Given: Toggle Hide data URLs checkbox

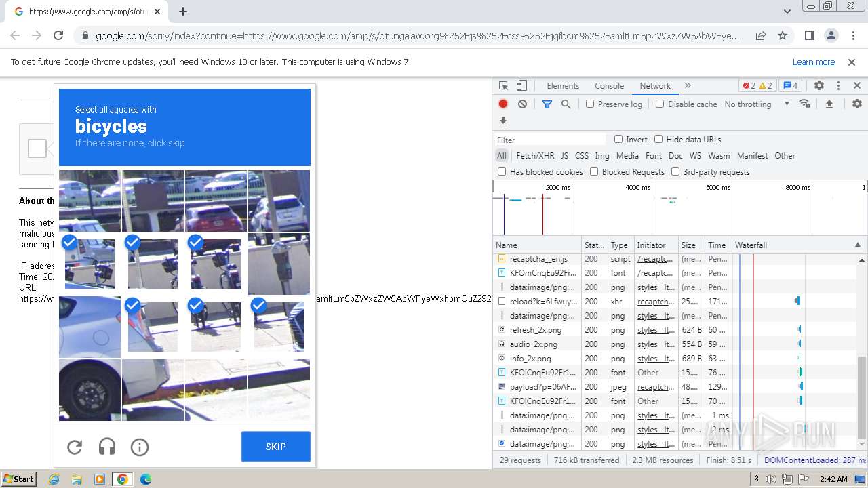Looking at the screenshot, I should pyautogui.click(x=658, y=139).
